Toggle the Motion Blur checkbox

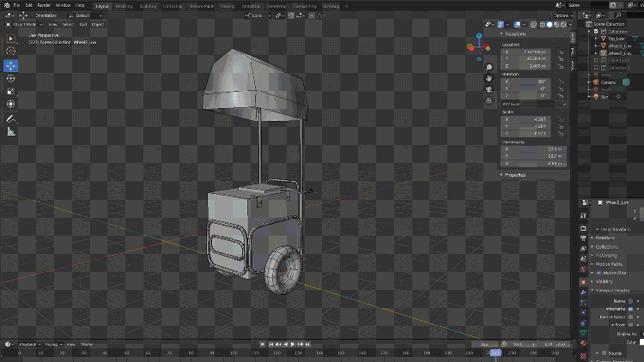point(598,273)
